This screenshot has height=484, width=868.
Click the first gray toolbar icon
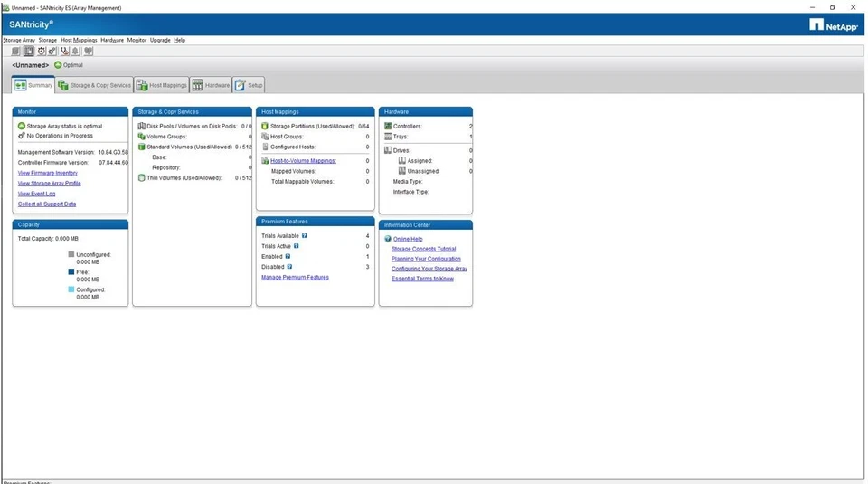pyautogui.click(x=15, y=51)
